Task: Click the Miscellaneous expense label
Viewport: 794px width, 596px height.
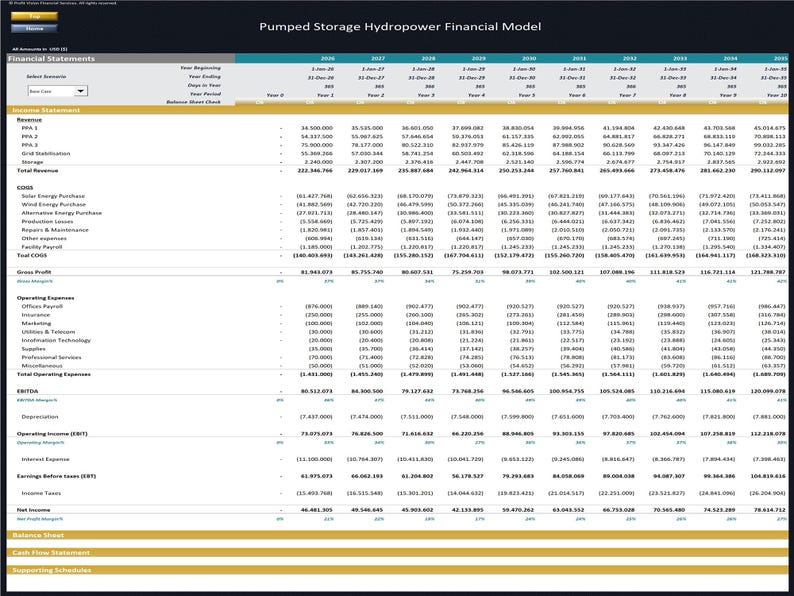Action: click(42, 366)
